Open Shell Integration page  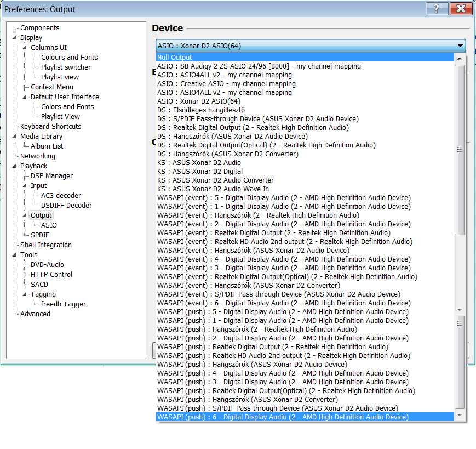pyautogui.click(x=46, y=245)
